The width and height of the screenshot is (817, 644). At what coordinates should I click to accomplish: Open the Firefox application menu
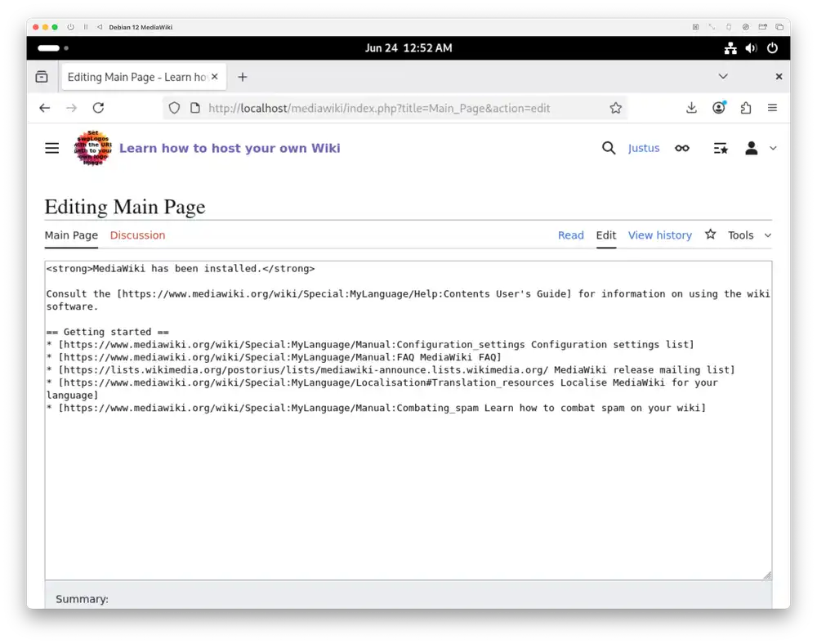[772, 108]
